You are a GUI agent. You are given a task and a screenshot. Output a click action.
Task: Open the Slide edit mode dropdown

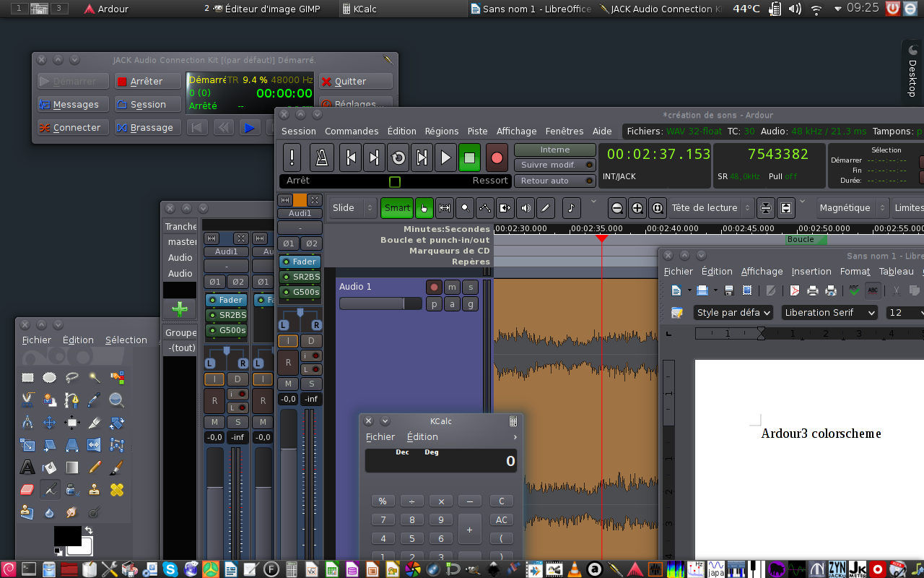click(352, 208)
